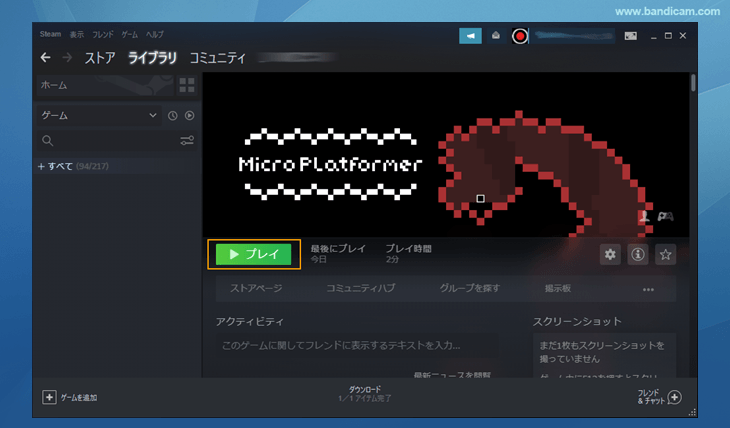Add game to favorites star
Screen dimensions: 730x428
665,254
